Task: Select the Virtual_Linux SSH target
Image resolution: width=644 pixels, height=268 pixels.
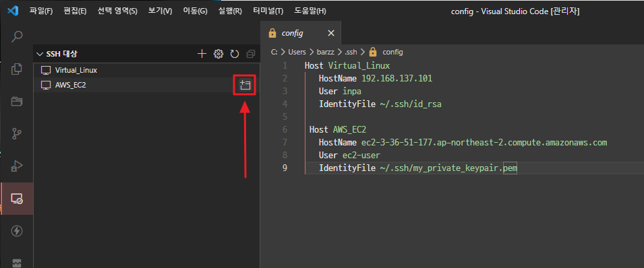Action: click(x=146, y=70)
